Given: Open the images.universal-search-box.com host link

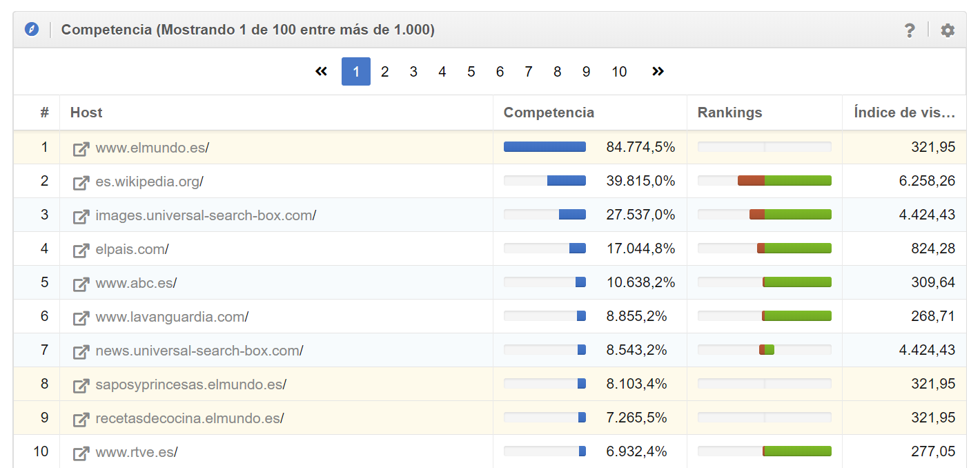Looking at the screenshot, I should pos(204,215).
